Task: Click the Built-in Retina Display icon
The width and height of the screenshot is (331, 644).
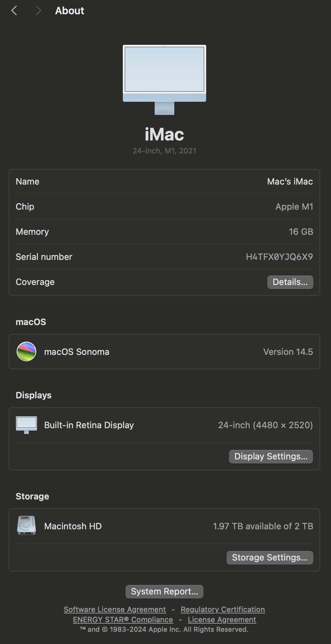Action: tap(26, 425)
